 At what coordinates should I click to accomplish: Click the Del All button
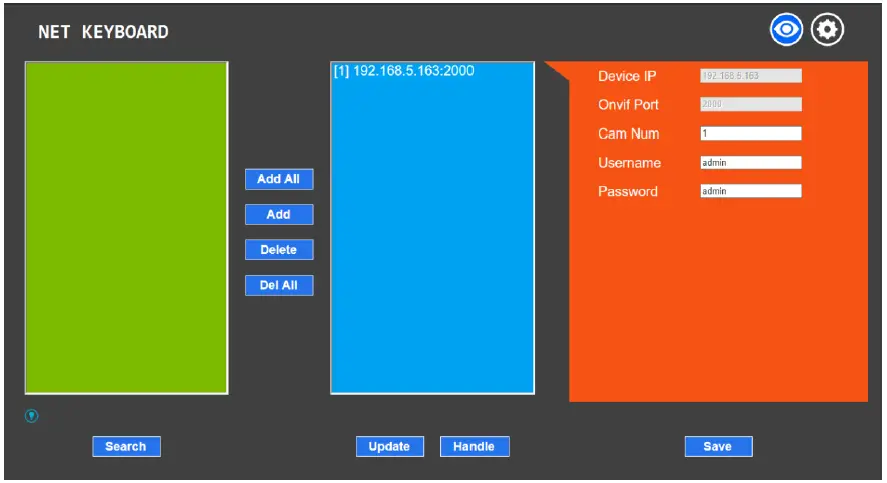pyautogui.click(x=279, y=285)
